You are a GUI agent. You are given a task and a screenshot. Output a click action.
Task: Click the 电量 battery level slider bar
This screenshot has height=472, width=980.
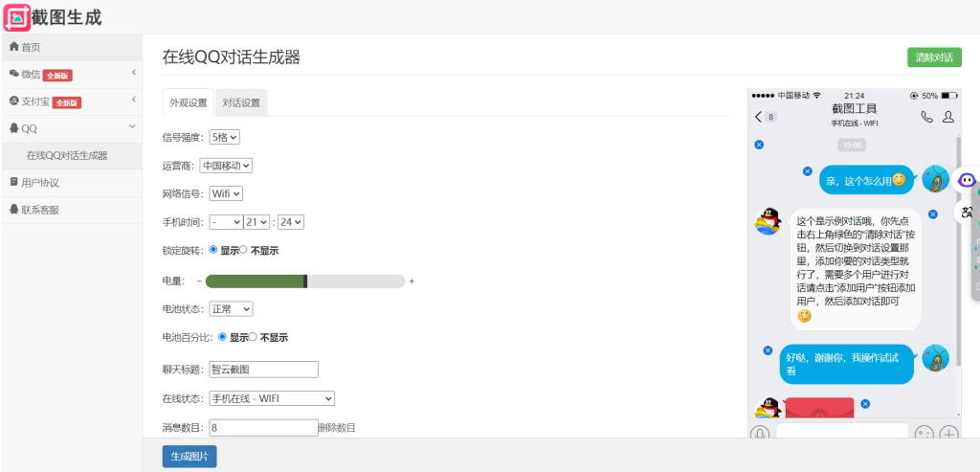tap(305, 281)
